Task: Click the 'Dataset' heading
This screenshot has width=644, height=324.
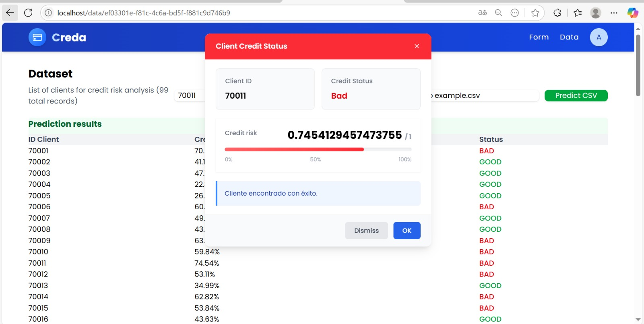Action: 50,74
